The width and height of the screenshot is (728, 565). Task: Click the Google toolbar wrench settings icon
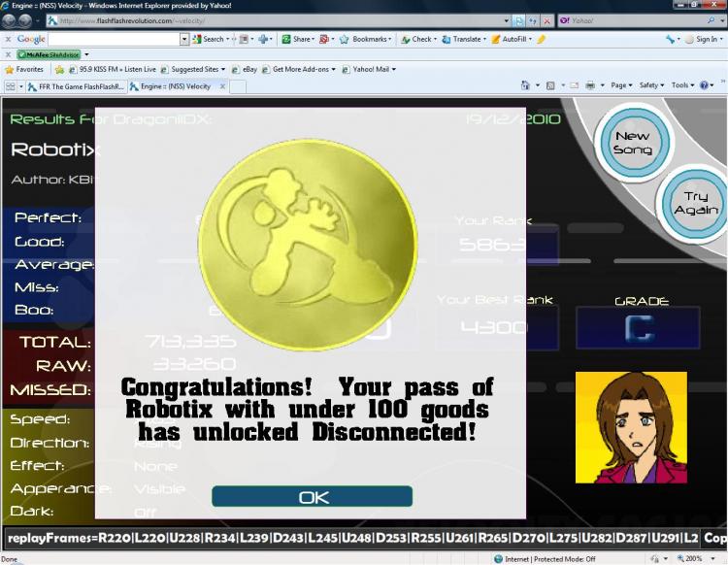[x=671, y=40]
